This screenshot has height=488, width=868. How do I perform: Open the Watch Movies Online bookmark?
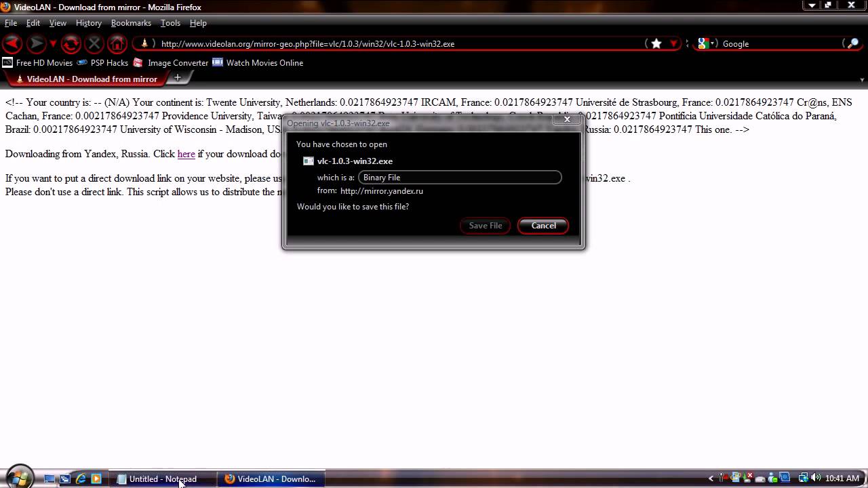(258, 62)
